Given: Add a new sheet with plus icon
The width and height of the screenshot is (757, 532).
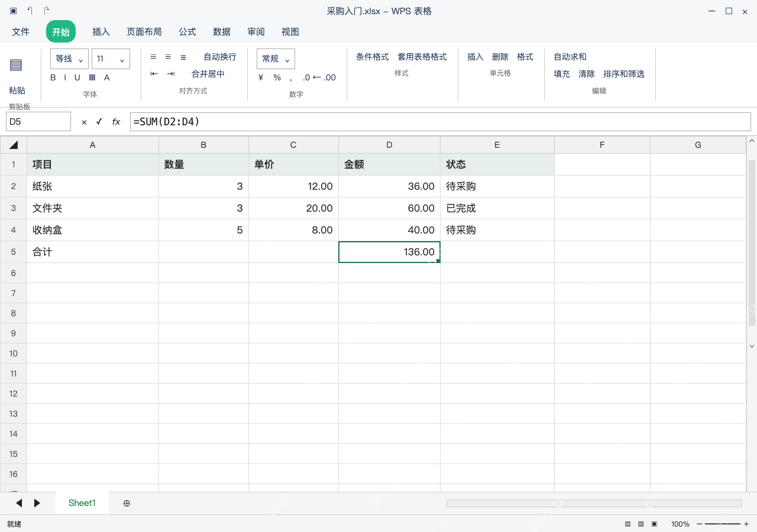Looking at the screenshot, I should 127,503.
